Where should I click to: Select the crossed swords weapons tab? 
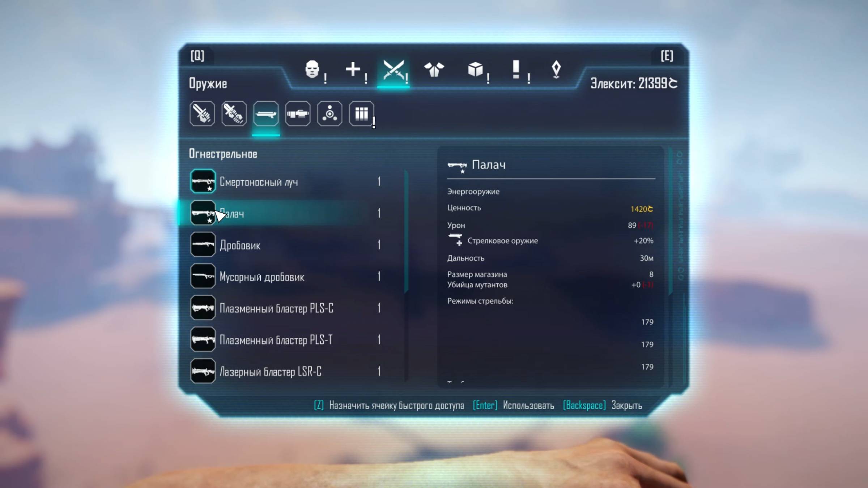(x=393, y=69)
